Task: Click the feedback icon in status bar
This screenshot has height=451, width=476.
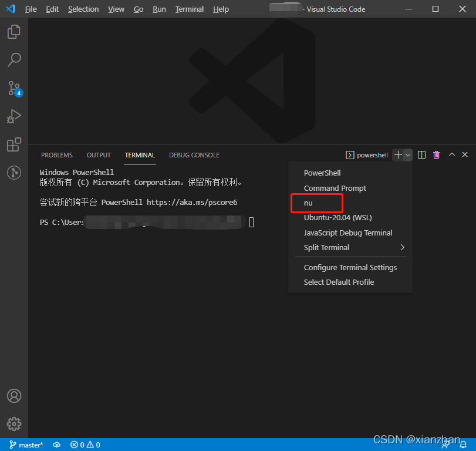Action: 445,445
